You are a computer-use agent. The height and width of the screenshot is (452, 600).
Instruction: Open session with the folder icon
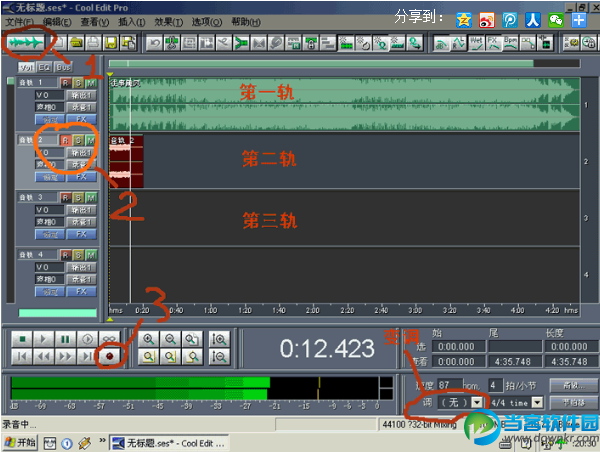[x=76, y=43]
